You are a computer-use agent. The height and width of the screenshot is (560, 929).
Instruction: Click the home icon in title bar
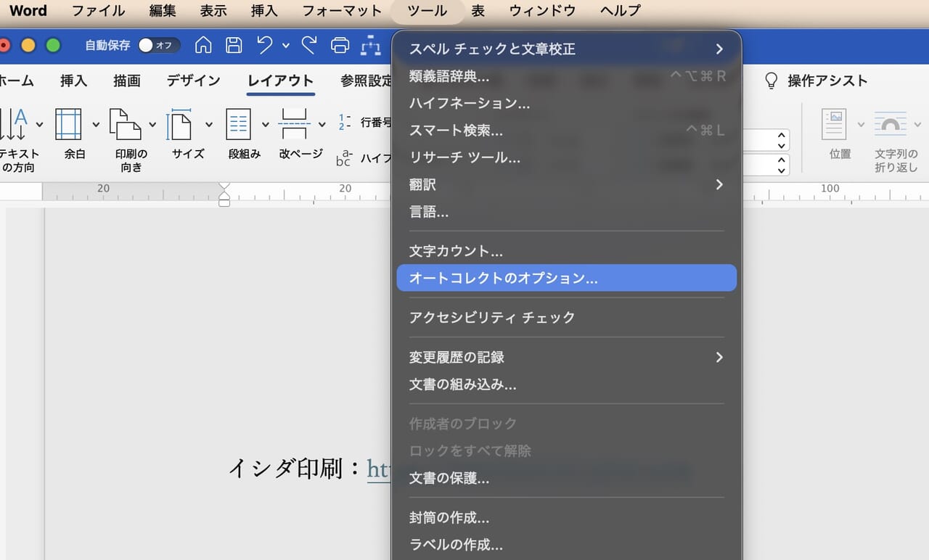204,46
